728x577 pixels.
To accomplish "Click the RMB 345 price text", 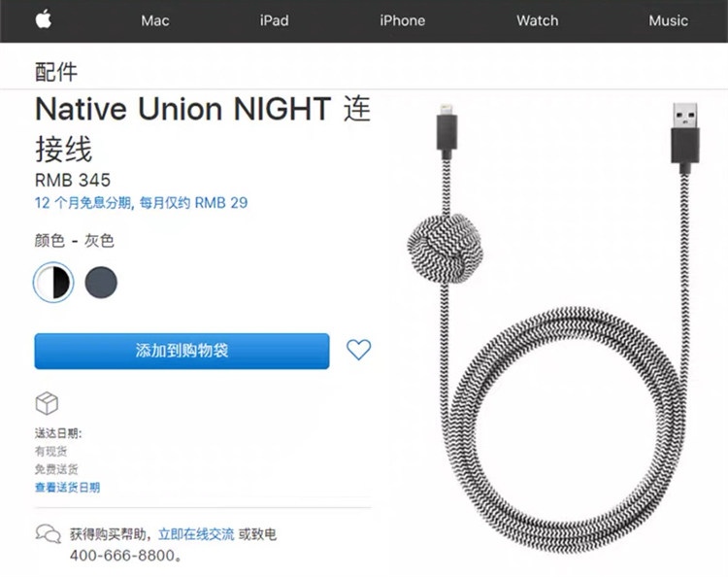I will tap(73, 180).
